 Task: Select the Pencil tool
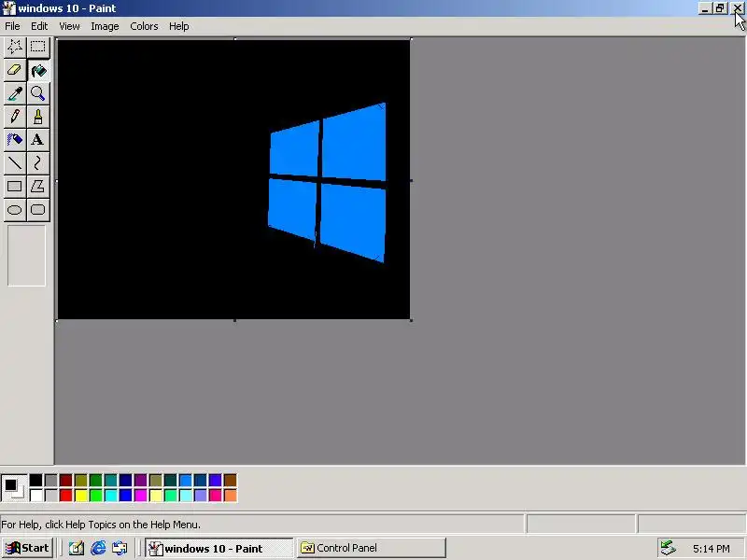click(x=14, y=117)
